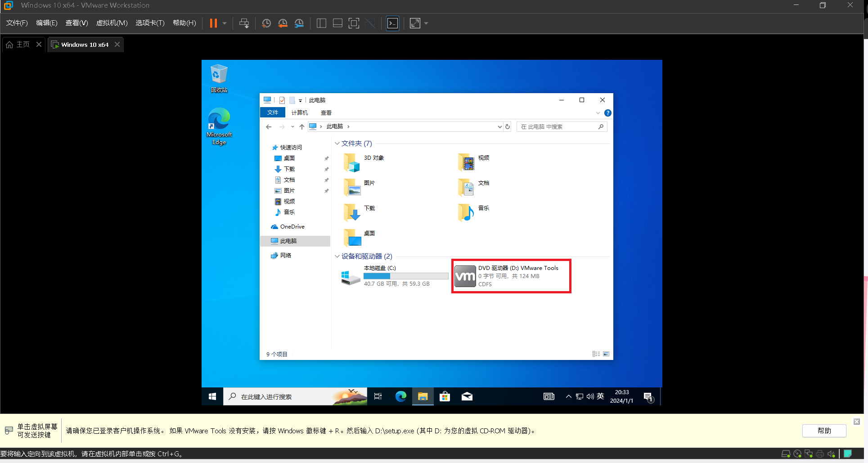Refresh the 此电脑 folder view
This screenshot has width=868, height=463.
point(508,127)
